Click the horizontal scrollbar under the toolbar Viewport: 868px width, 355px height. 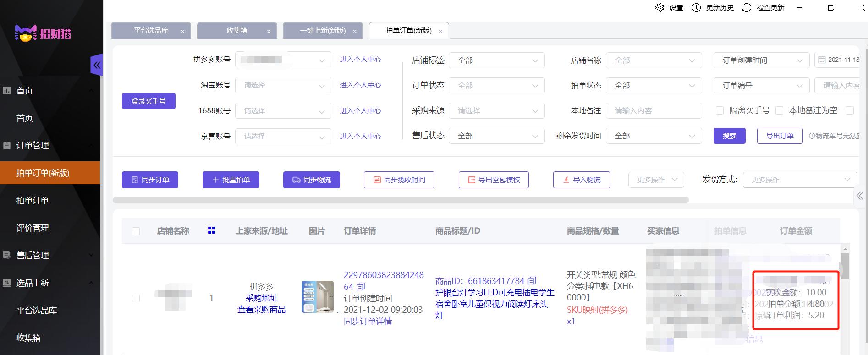pos(401,200)
